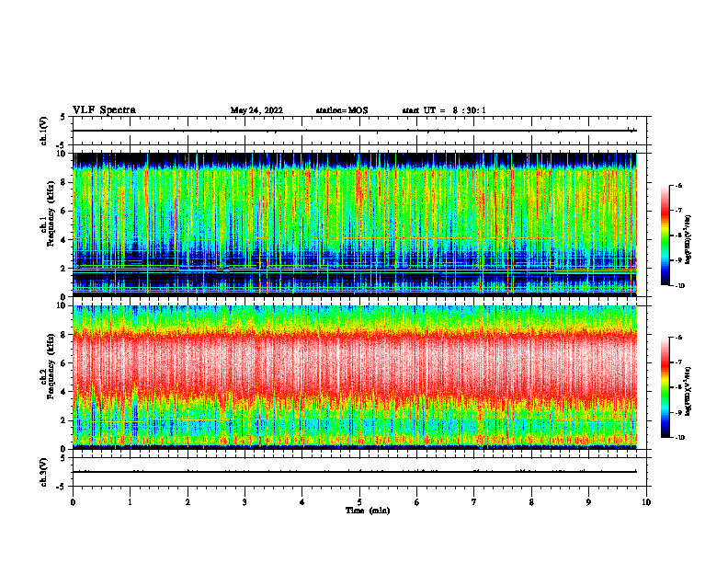Click the ch.2 frequency tick label "8"
This screenshot has width=728, height=563.
tap(63, 335)
